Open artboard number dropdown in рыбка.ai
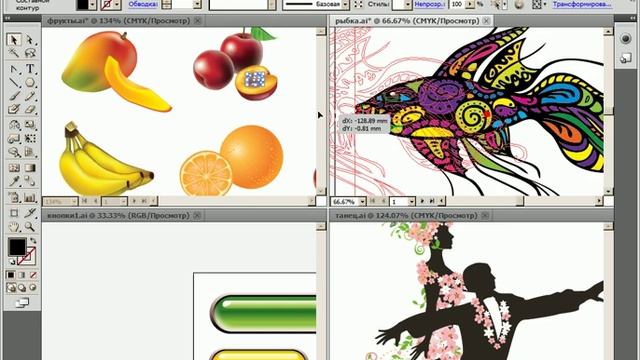640x360 pixels. click(x=411, y=202)
